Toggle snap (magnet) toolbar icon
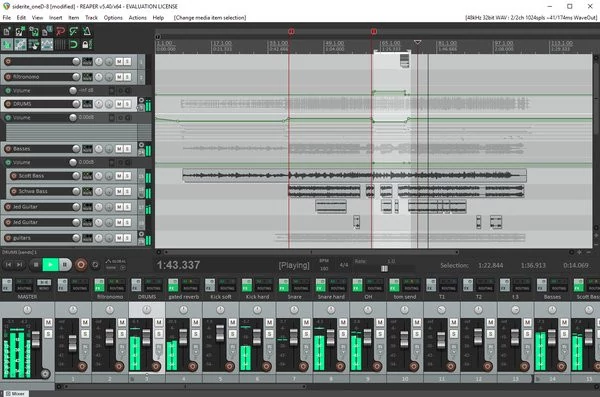The height and width of the screenshot is (397, 600). (x=73, y=44)
